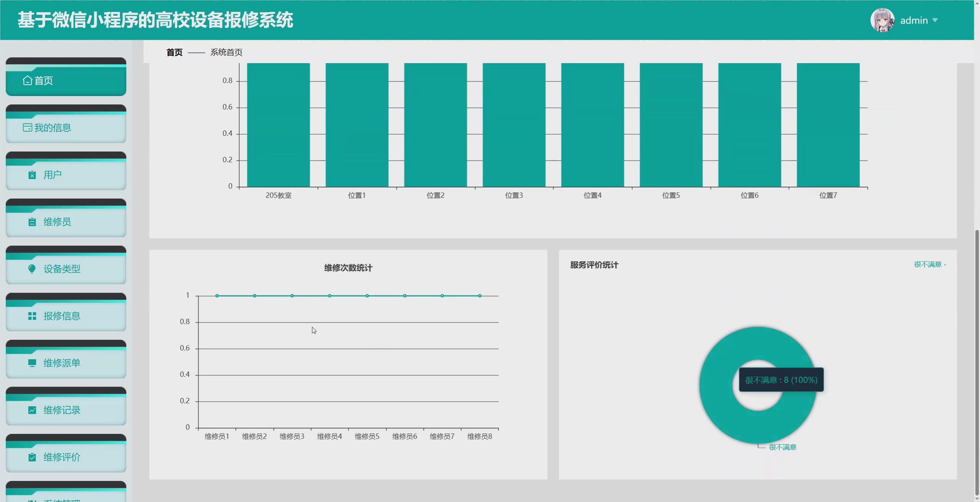Screen dimensions: 980x502
Task: Click the checklist icon beside 维修评价
Action: (32, 457)
